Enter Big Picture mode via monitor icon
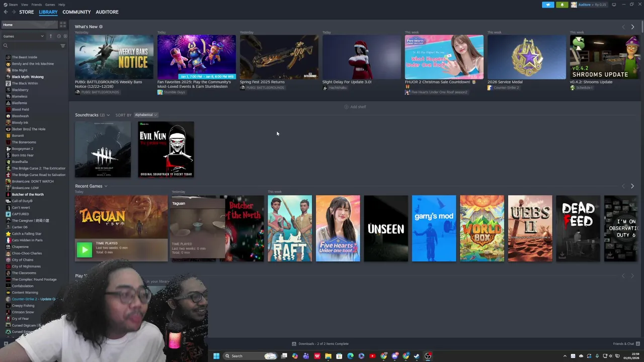The image size is (644, 362). [x=614, y=5]
